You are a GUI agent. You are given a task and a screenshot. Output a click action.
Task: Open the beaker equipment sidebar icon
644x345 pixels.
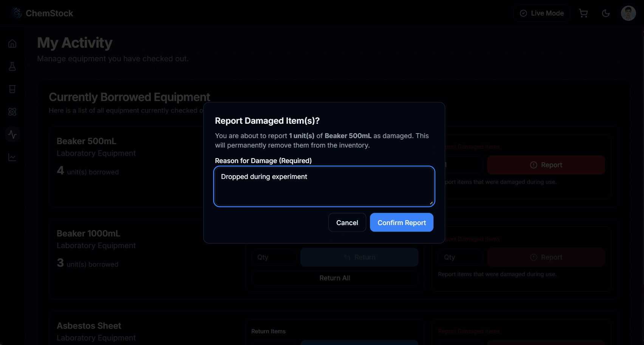tap(12, 89)
